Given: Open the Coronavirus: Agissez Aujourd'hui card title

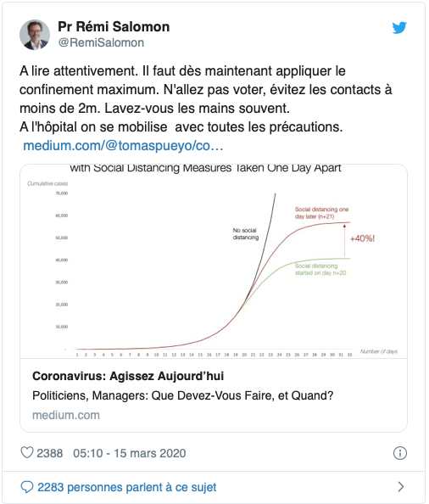Looking at the screenshot, I should [128, 376].
